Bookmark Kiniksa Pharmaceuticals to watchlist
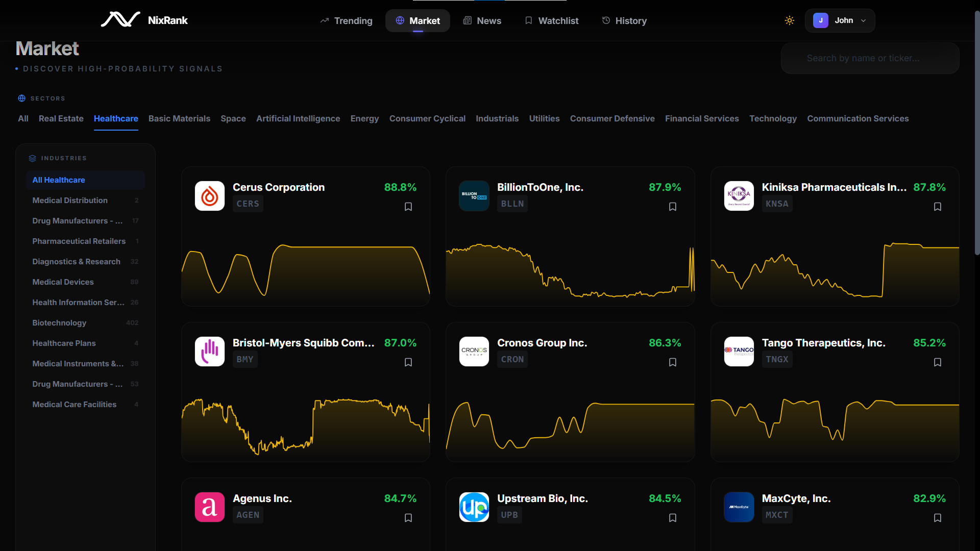Screen dimensions: 980x551 coord(938,207)
